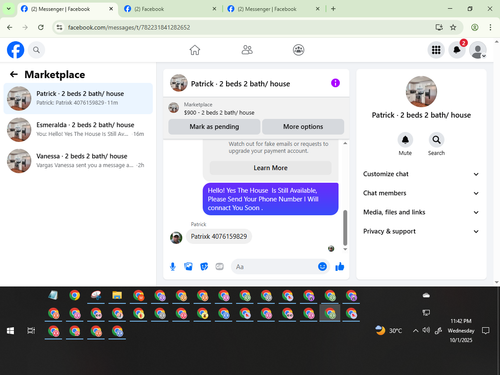This screenshot has height=375, width=500.
Task: View site information icon in address bar
Action: [59, 27]
